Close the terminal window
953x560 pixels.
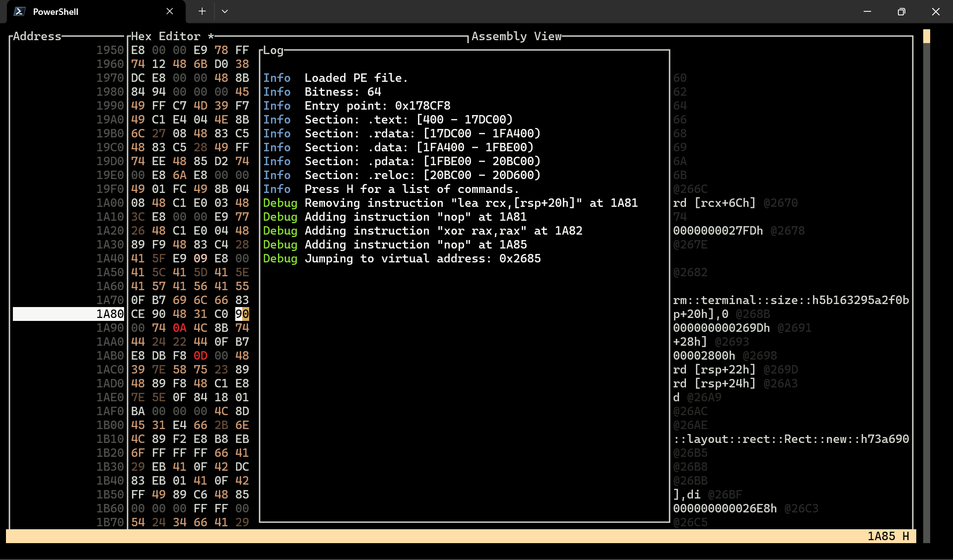[936, 11]
